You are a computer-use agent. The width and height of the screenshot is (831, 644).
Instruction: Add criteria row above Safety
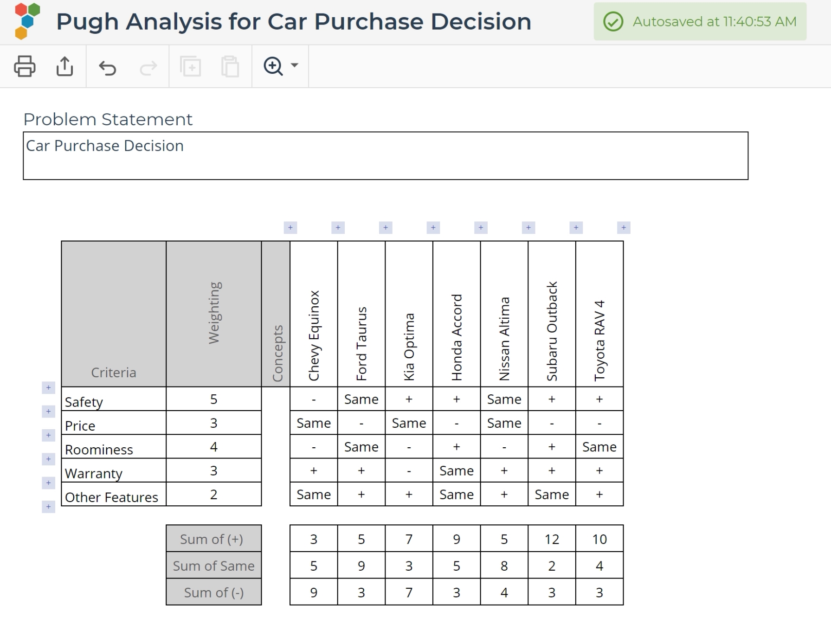49,387
